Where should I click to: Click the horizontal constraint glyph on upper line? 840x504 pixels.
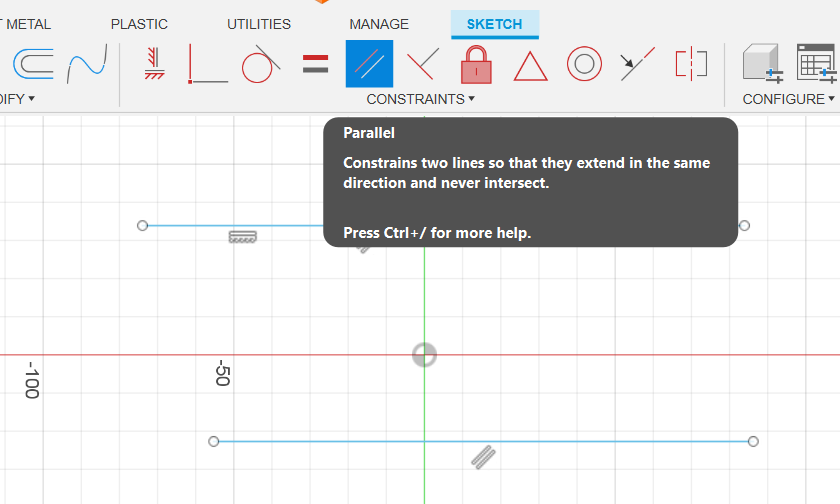point(243,237)
